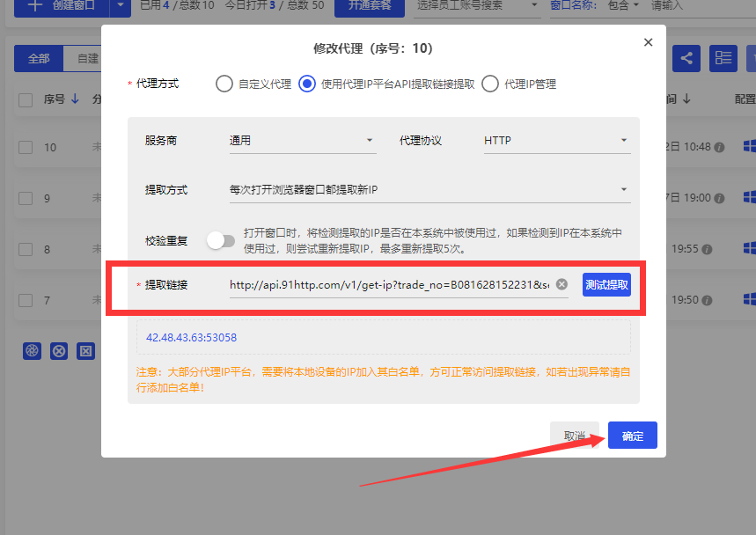The width and height of the screenshot is (756, 535).
Task: Click the circled X icon below the list
Action: tap(59, 351)
